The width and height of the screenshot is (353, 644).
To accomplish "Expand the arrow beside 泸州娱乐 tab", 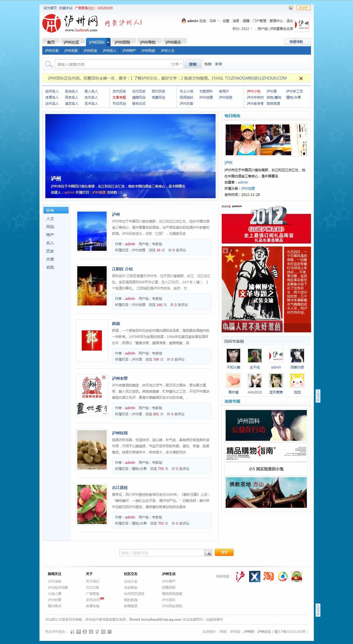I will coord(185,42).
